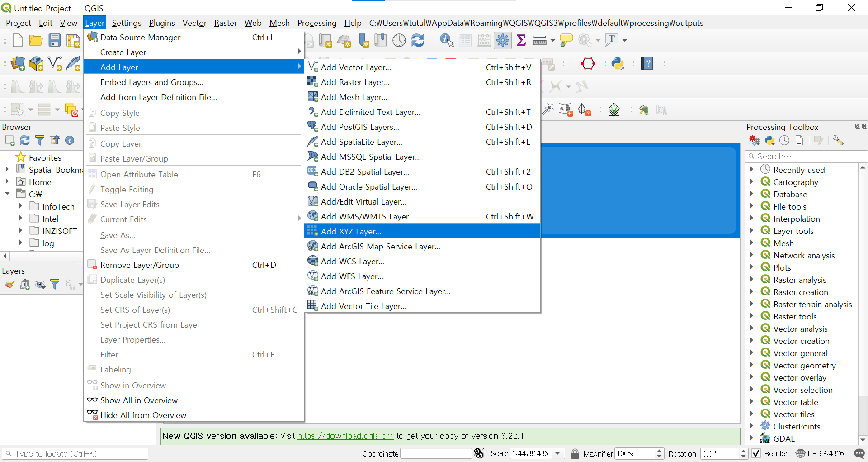This screenshot has width=868, height=462.
Task: Increase the Rotation value with up arrow
Action: point(743,451)
